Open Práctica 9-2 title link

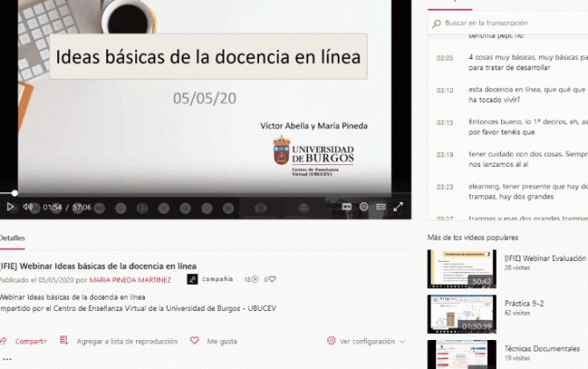click(x=524, y=303)
